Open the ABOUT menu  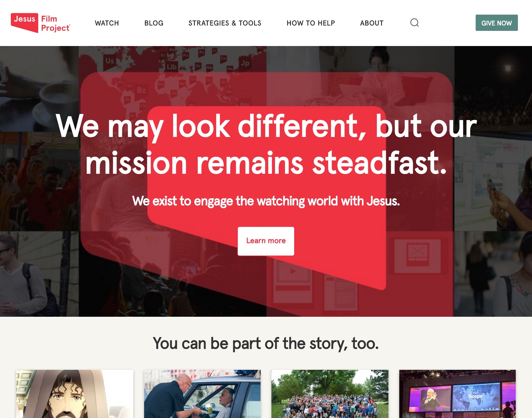[372, 23]
